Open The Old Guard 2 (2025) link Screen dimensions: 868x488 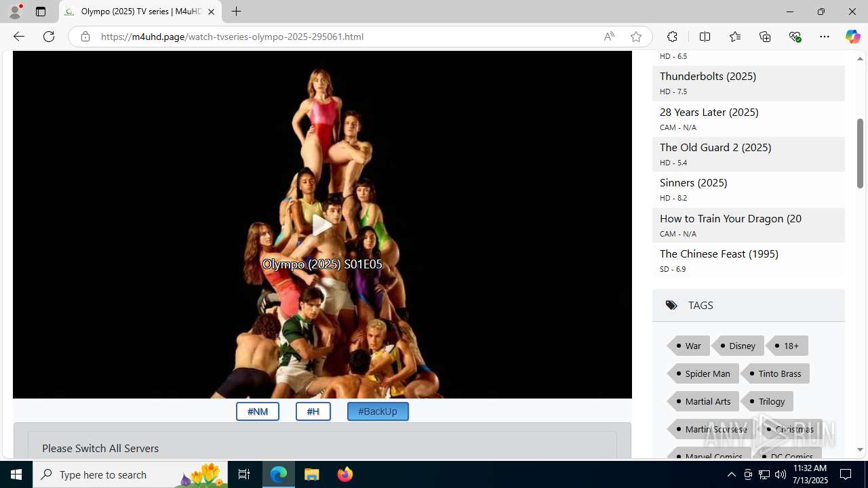tap(715, 147)
